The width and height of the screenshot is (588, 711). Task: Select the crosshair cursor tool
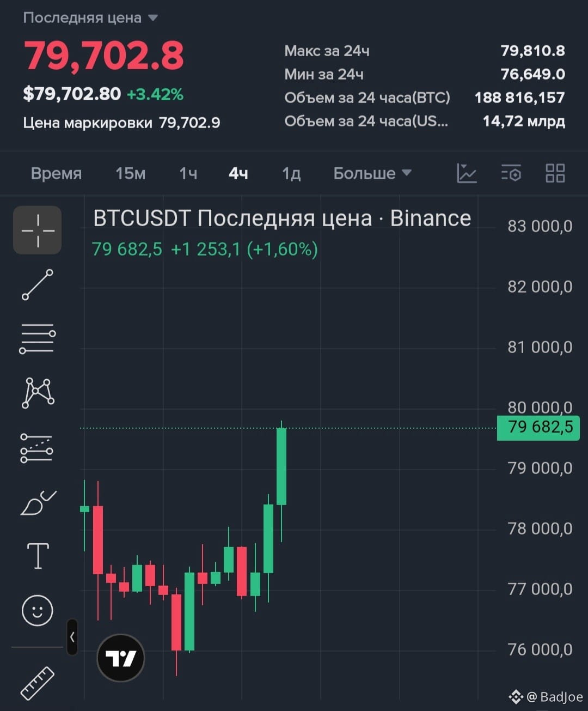(x=38, y=230)
